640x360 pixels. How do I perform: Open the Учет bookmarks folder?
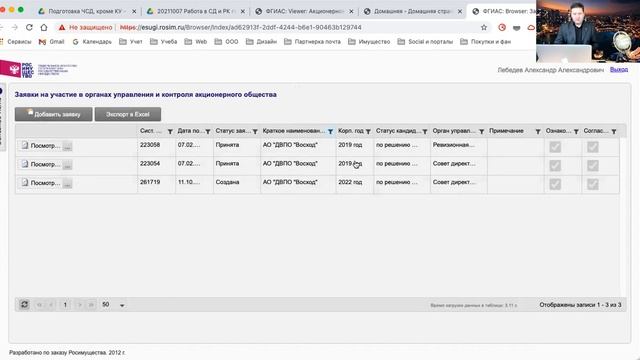tap(131, 42)
